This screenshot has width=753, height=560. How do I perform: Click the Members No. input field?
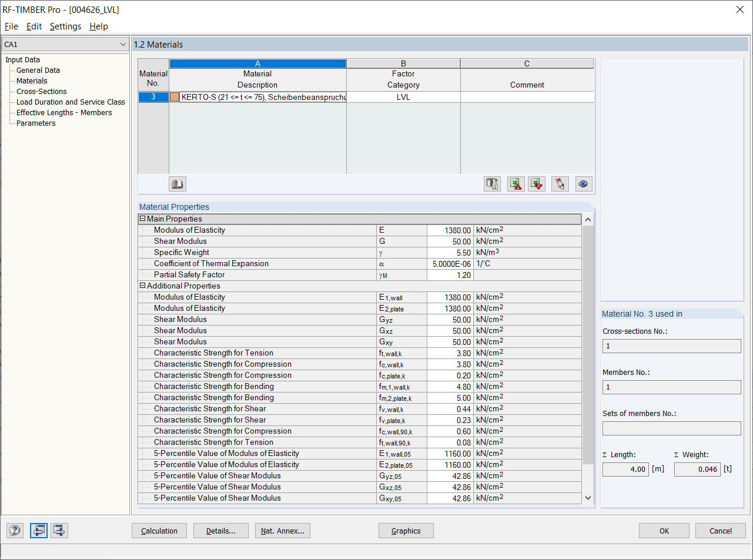[671, 387]
